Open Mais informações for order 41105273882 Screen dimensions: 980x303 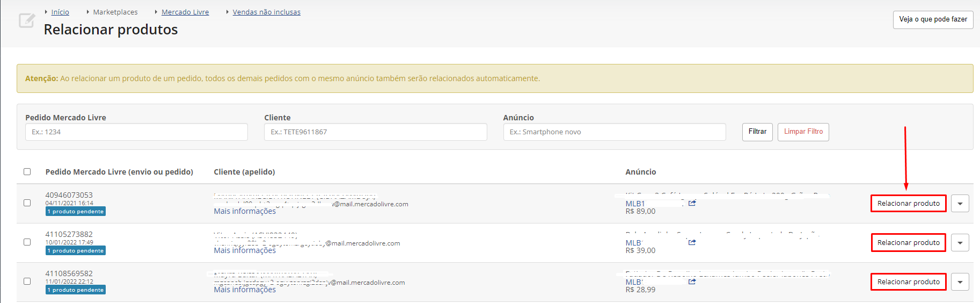(245, 250)
